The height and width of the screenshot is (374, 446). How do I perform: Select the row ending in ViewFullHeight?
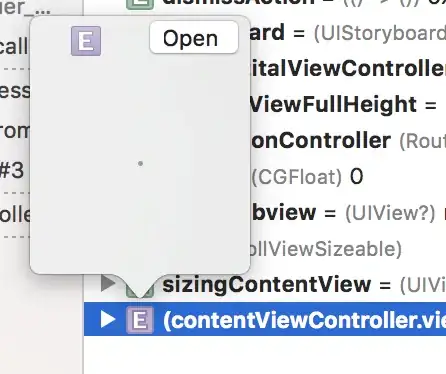348,105
